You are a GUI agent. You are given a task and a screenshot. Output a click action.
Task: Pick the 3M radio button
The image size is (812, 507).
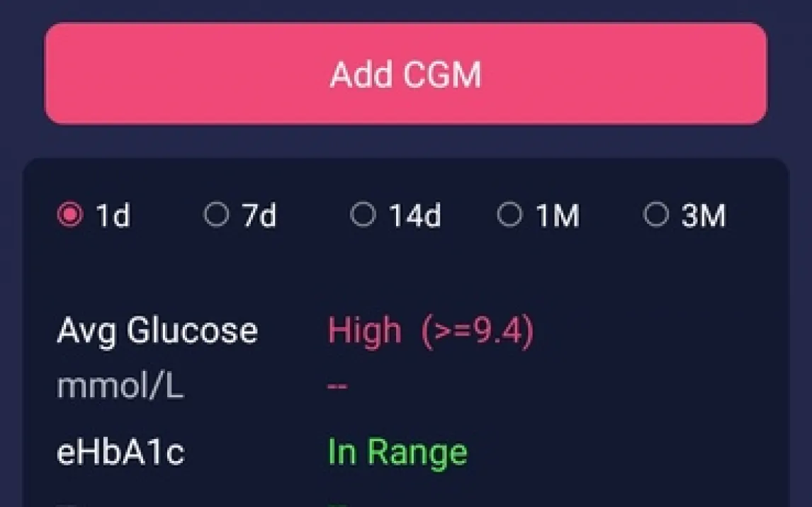click(655, 215)
